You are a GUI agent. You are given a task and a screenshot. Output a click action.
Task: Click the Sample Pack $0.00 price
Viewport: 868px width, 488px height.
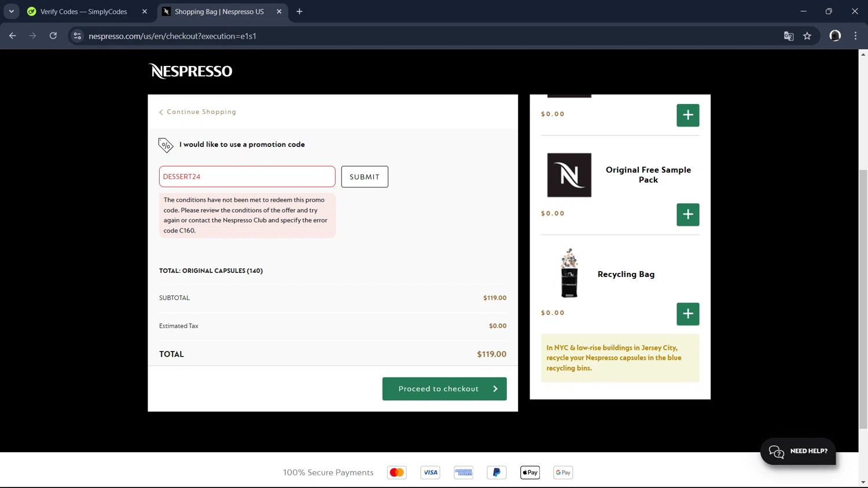click(x=553, y=213)
